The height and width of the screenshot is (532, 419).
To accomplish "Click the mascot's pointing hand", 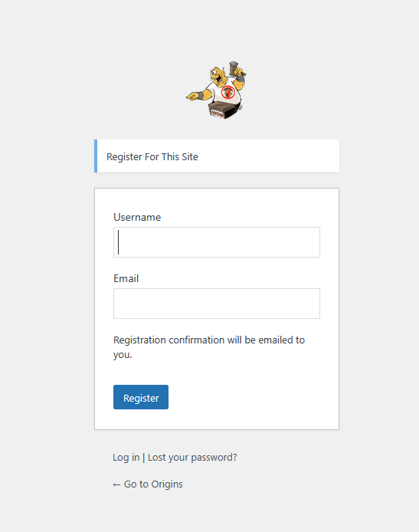I will 193,97.
